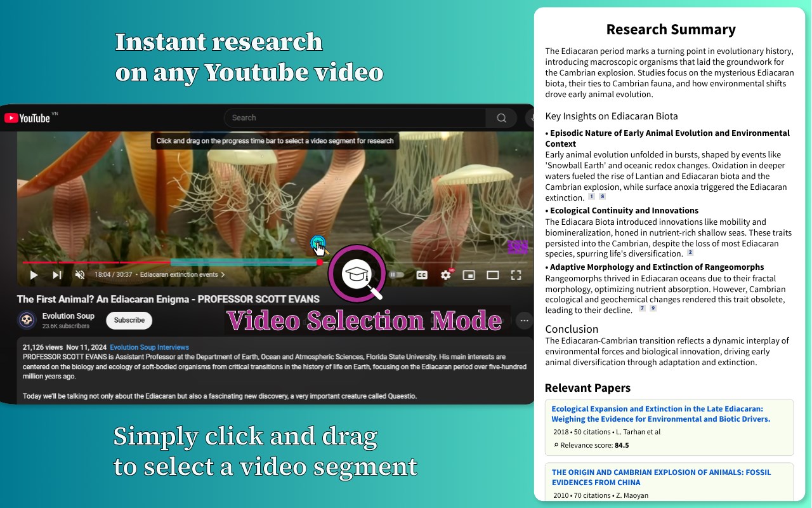Click the 'Research Summary' heading
The image size is (812, 508).
[x=671, y=29]
